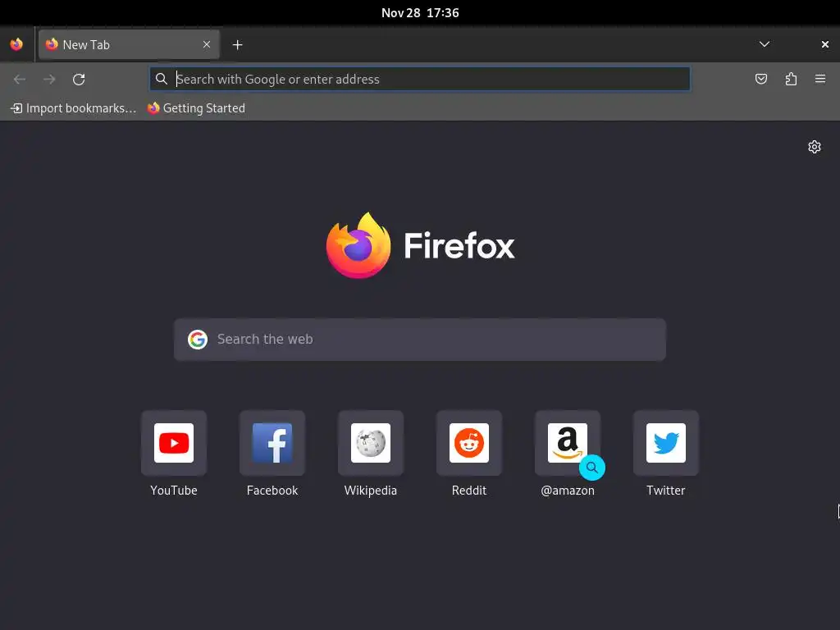840x630 pixels.
Task: Close the Firefox window
Action: (x=825, y=44)
